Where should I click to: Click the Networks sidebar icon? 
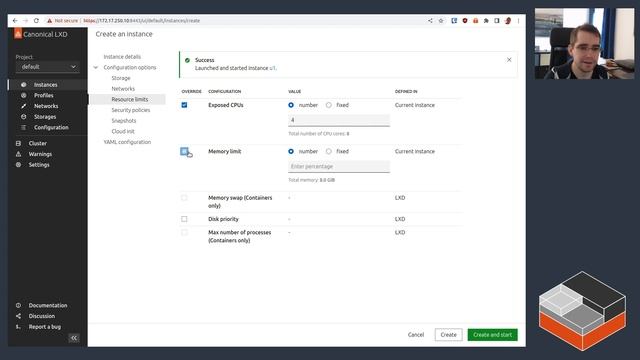click(24, 106)
